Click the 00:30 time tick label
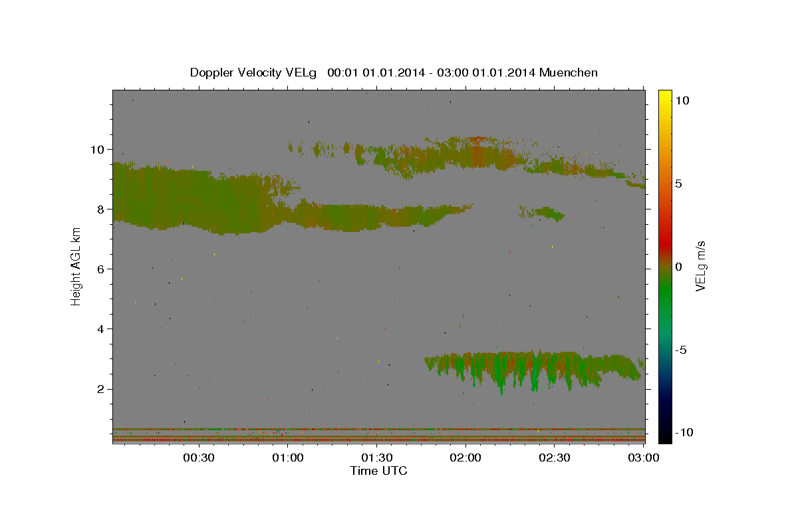 tap(199, 458)
